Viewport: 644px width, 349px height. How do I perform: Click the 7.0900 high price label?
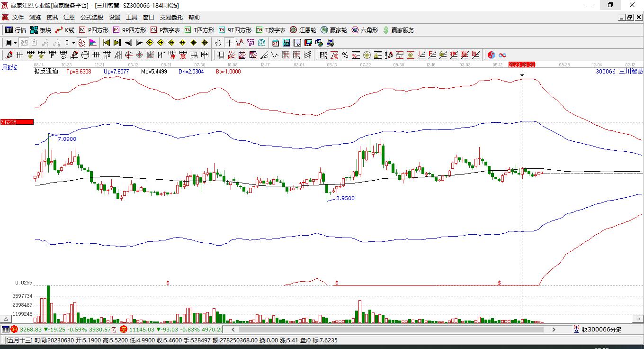click(67, 139)
